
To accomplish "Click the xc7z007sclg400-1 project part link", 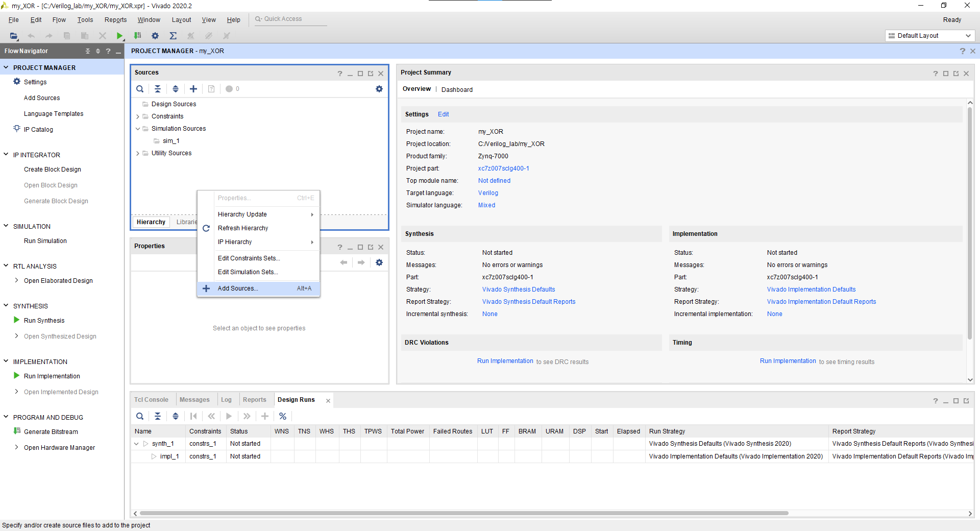I will tap(504, 168).
